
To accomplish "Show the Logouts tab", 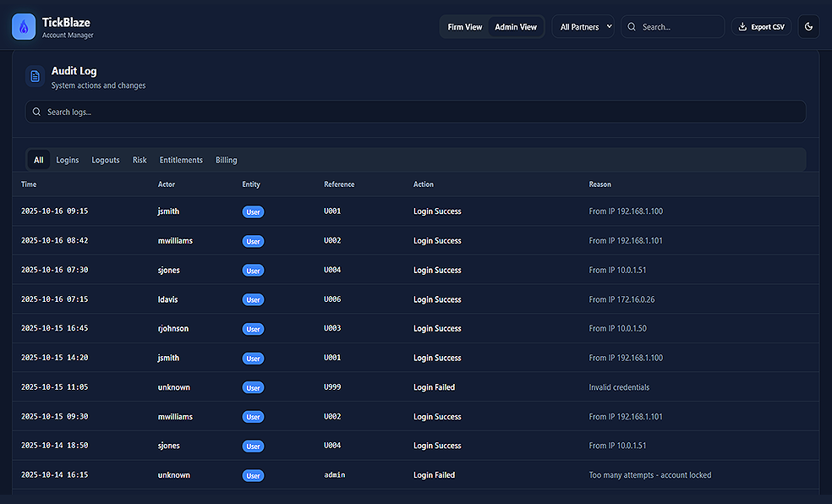I will [106, 160].
